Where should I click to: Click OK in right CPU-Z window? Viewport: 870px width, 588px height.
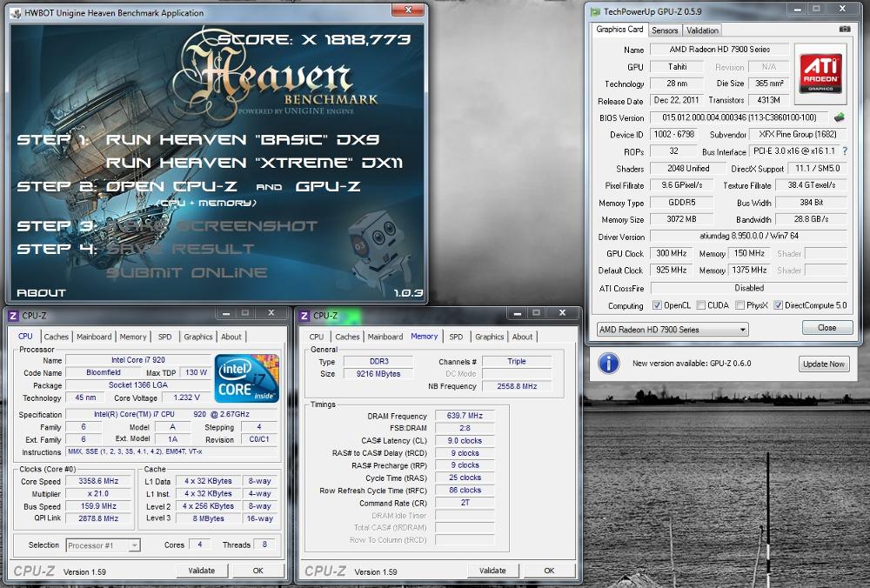pos(549,571)
